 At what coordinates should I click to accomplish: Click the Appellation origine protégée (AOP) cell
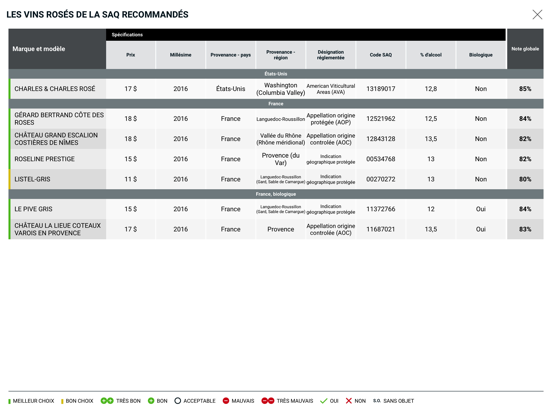coord(331,119)
